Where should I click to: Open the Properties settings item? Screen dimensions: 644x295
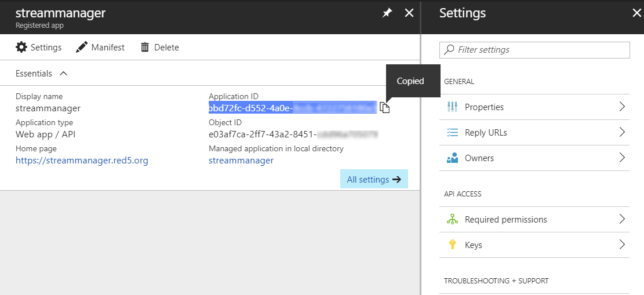click(x=534, y=107)
